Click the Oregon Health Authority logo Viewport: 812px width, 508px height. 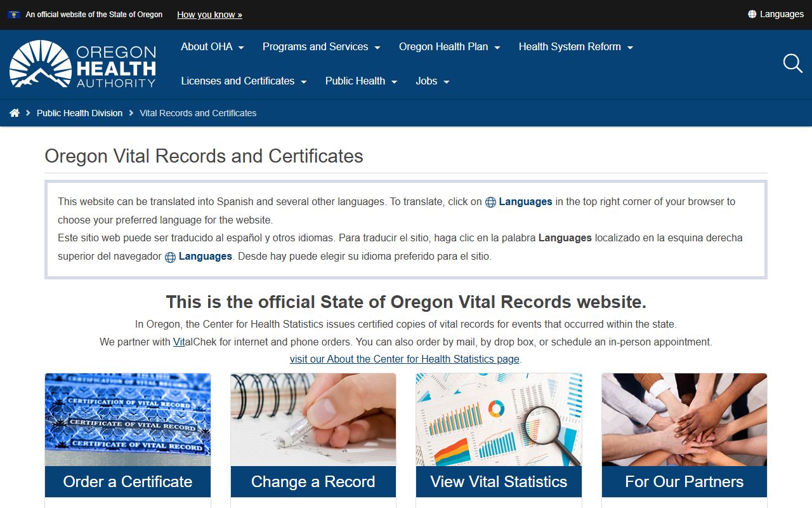tap(82, 64)
